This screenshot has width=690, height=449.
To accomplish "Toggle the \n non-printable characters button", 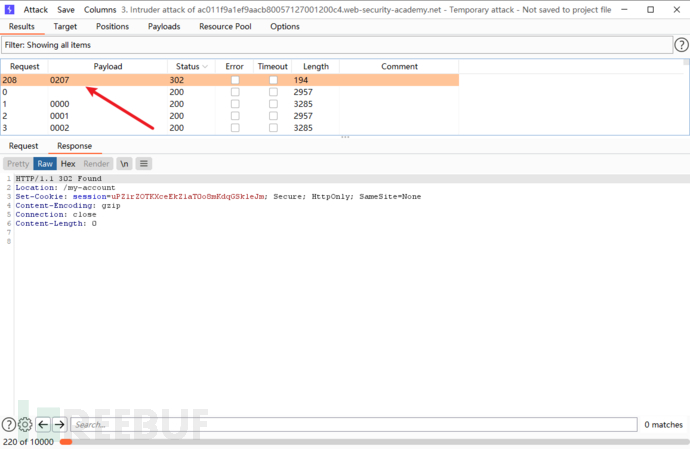I will (x=125, y=164).
